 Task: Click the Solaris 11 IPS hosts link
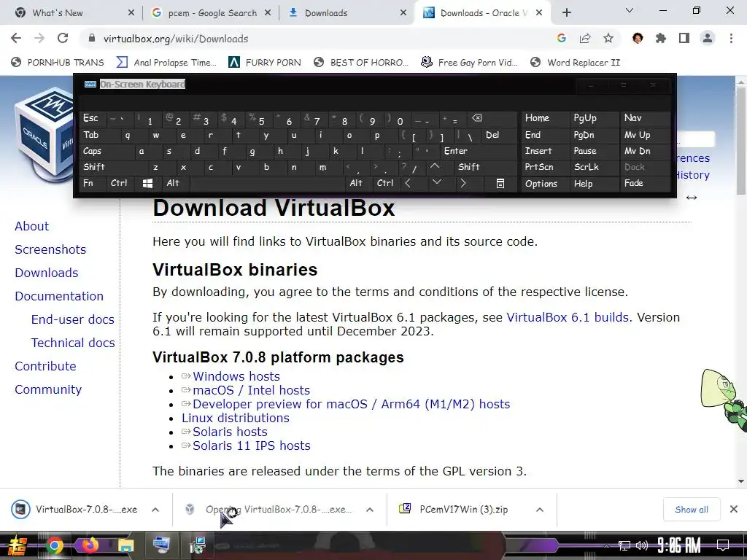point(252,446)
